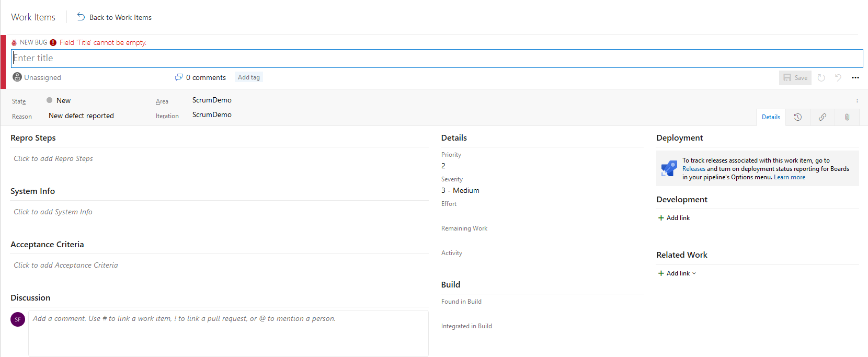Open the Learn more link
This screenshot has width=868, height=357.
(790, 177)
